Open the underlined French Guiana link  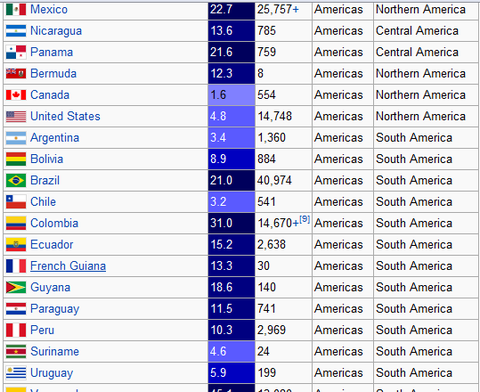(68, 266)
